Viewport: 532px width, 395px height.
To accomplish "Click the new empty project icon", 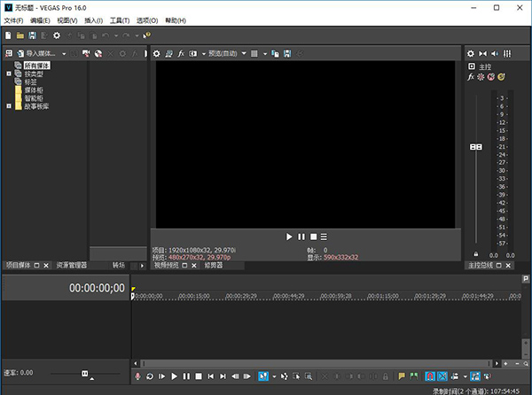I will 7,35.
